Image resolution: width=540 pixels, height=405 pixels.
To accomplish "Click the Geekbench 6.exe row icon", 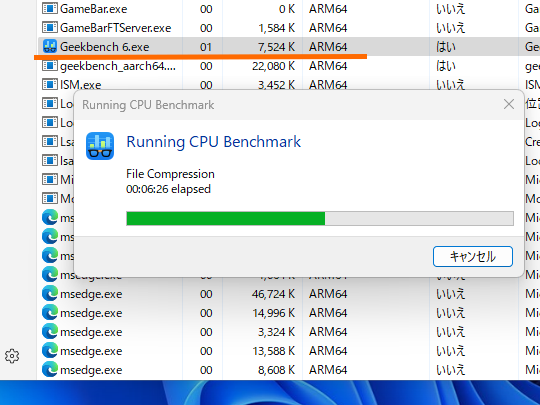I will point(50,46).
